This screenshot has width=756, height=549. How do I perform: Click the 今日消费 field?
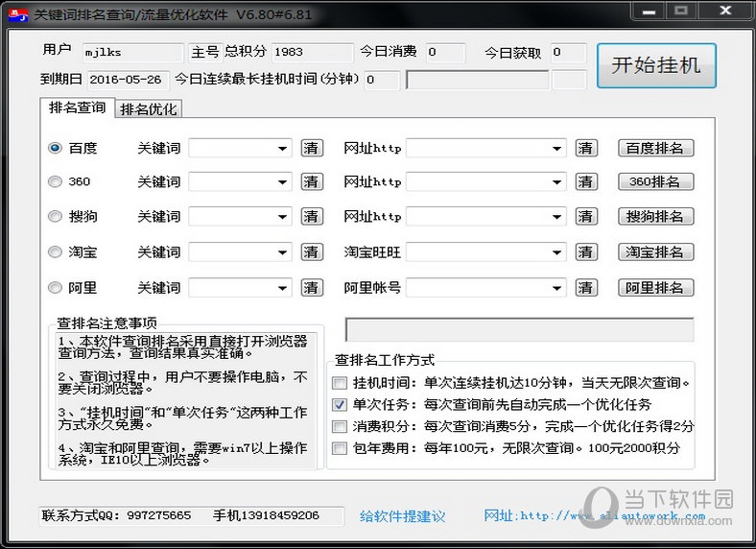tap(445, 53)
